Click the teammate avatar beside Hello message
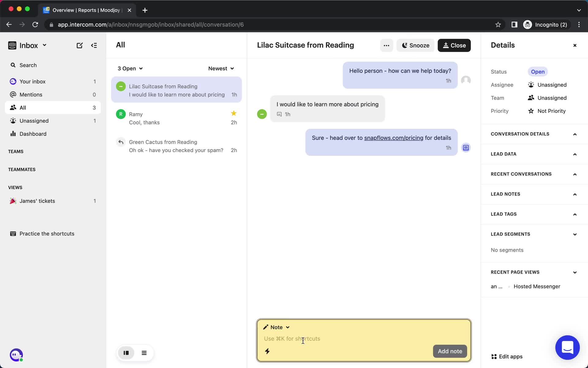 466,80
